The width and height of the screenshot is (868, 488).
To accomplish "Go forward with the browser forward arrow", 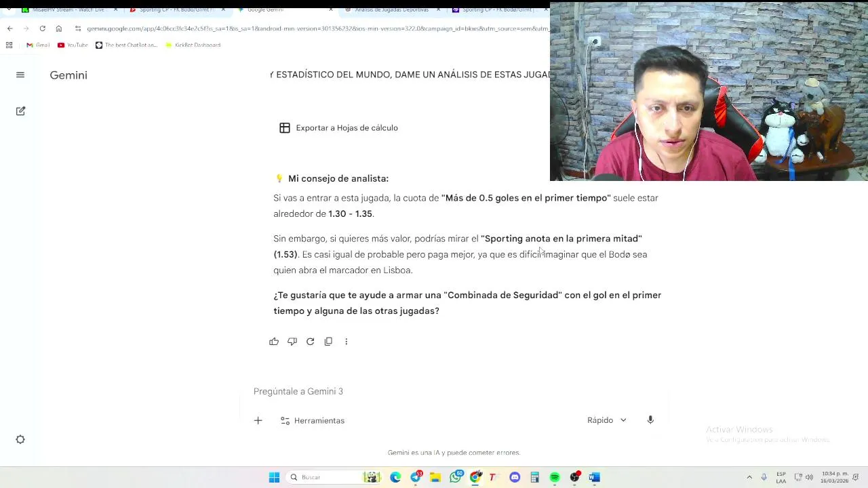I will (x=26, y=28).
